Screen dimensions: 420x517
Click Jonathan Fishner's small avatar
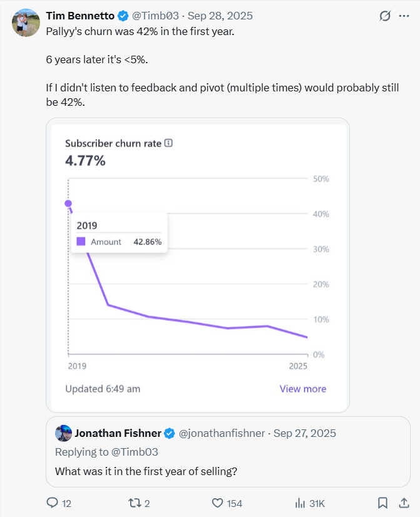[x=63, y=433]
